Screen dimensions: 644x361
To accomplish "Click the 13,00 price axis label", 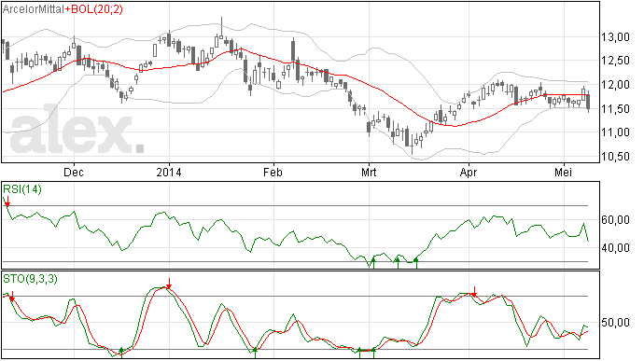I will 615,37.
